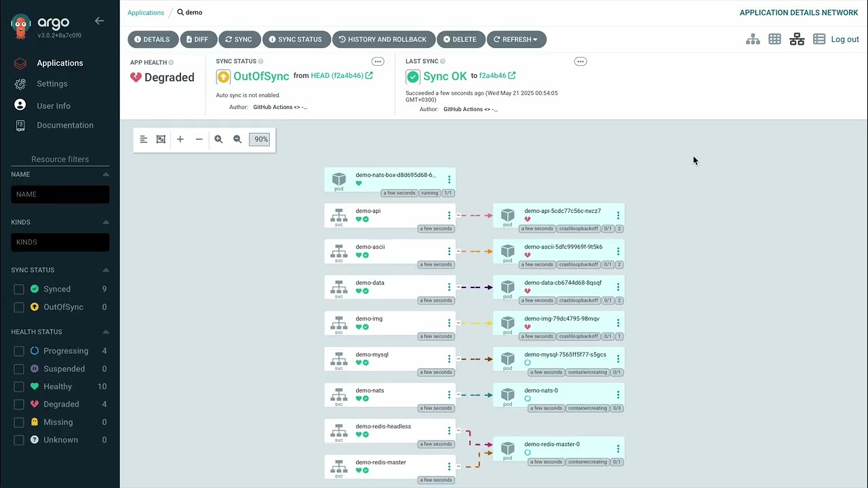Click the KINDS filter input field
This screenshot has height=488, width=868.
click(x=60, y=242)
